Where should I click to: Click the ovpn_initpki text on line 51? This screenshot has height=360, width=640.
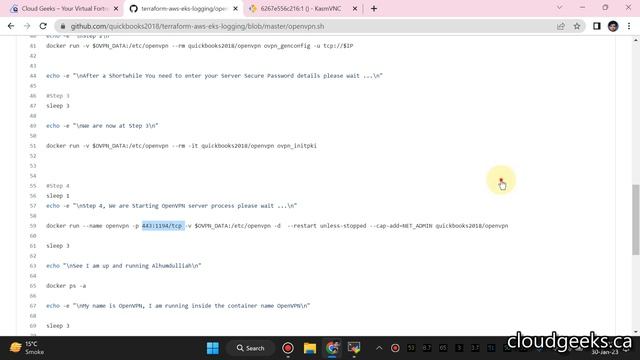(x=297, y=146)
